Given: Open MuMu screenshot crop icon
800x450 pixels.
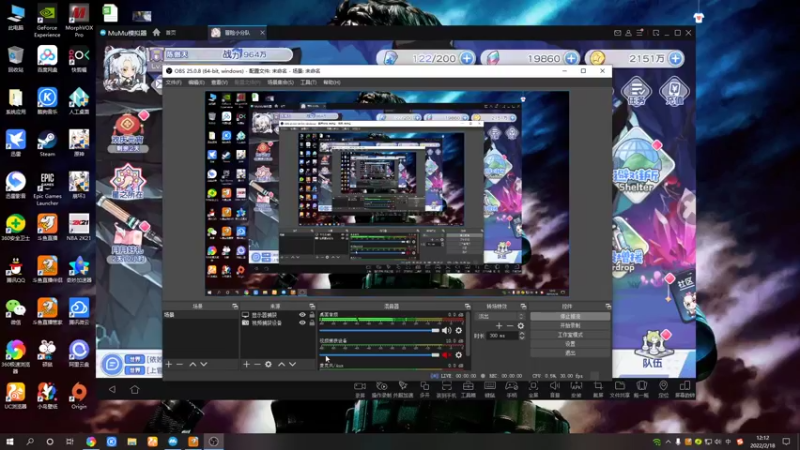Looking at the screenshot, I should (597, 389).
